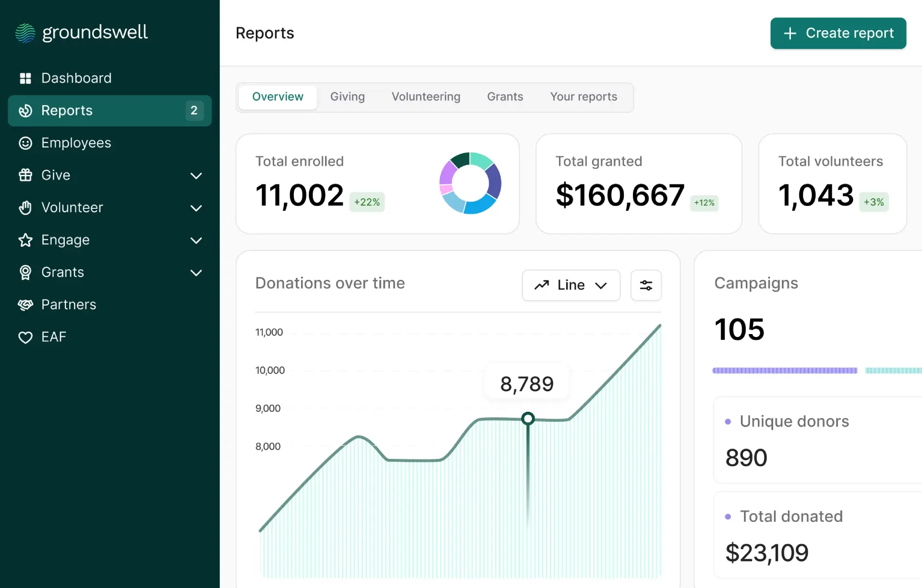
Task: Click the Engage star icon
Action: [25, 240]
